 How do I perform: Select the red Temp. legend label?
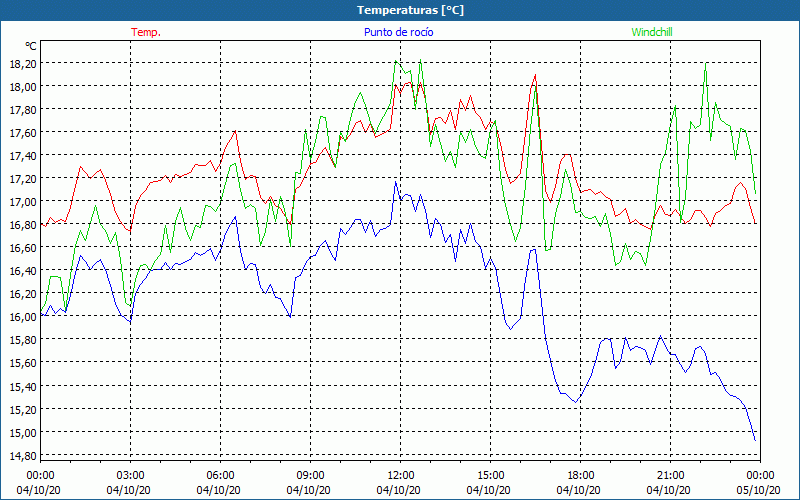tap(146, 32)
